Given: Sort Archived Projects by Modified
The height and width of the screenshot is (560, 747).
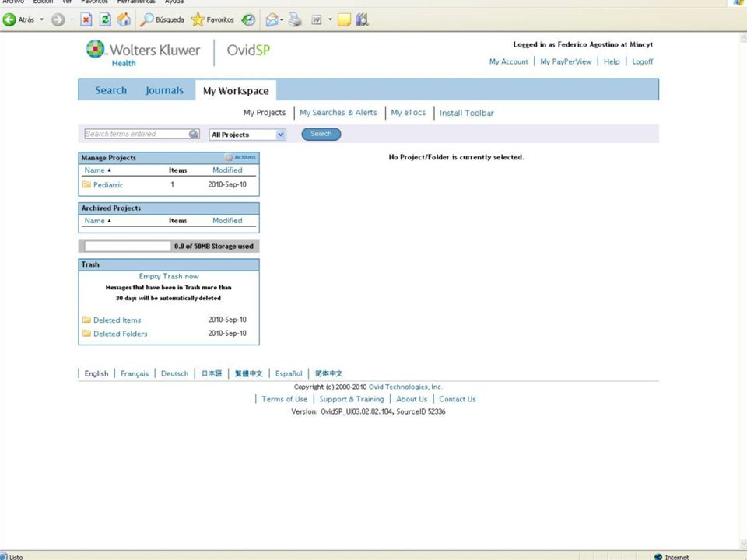Looking at the screenshot, I should click(x=227, y=220).
